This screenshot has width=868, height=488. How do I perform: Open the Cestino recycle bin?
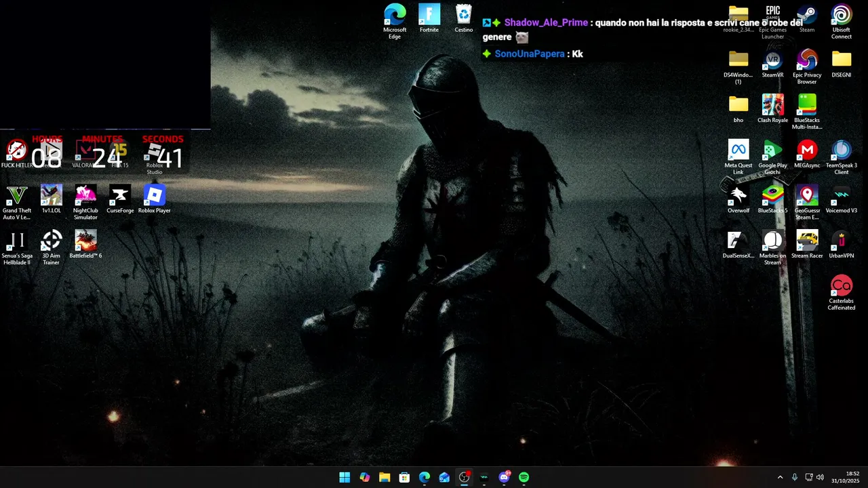coord(464,18)
